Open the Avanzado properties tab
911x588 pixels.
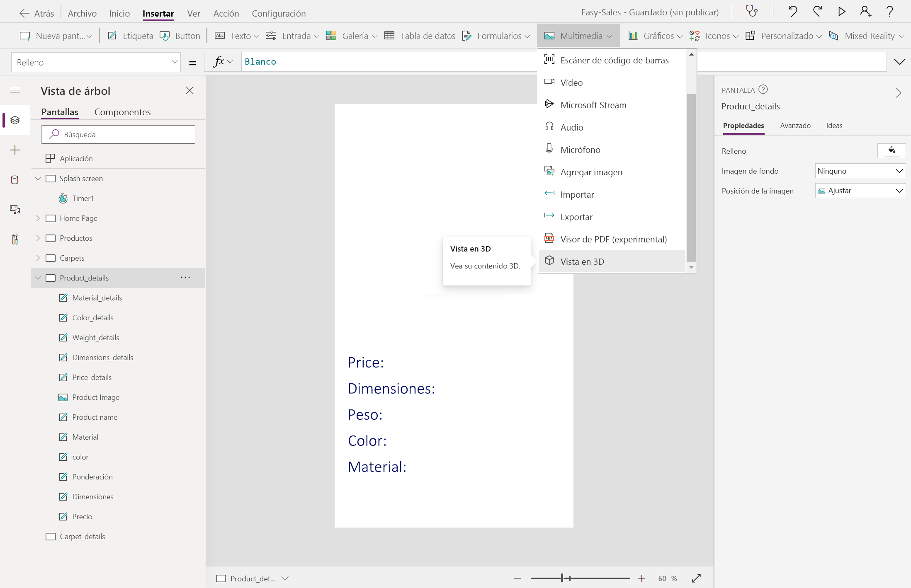click(795, 126)
